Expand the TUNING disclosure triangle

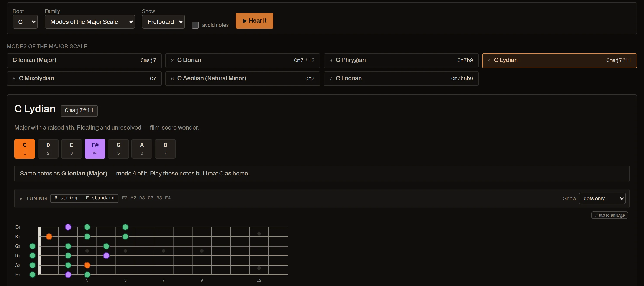point(21,199)
